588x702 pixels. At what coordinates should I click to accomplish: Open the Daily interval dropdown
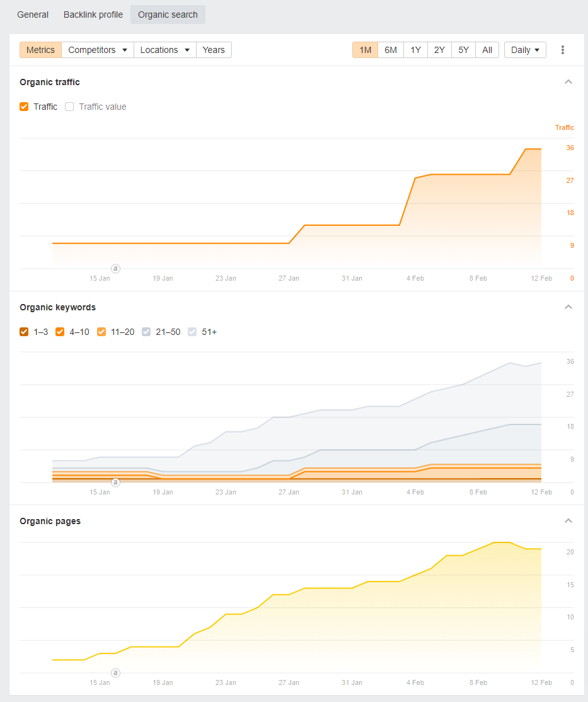pos(525,50)
